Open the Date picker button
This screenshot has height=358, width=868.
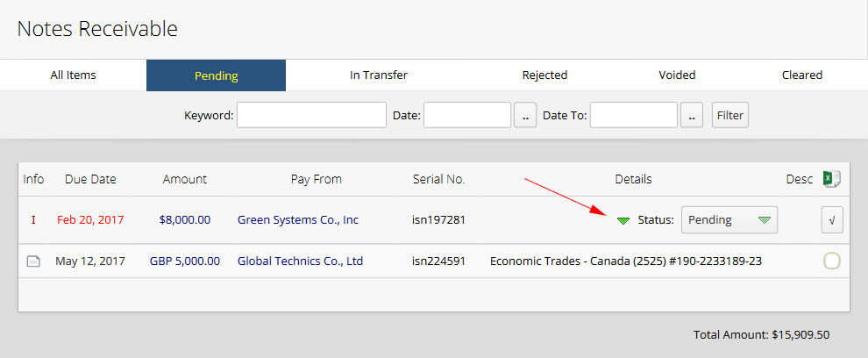[x=524, y=115]
